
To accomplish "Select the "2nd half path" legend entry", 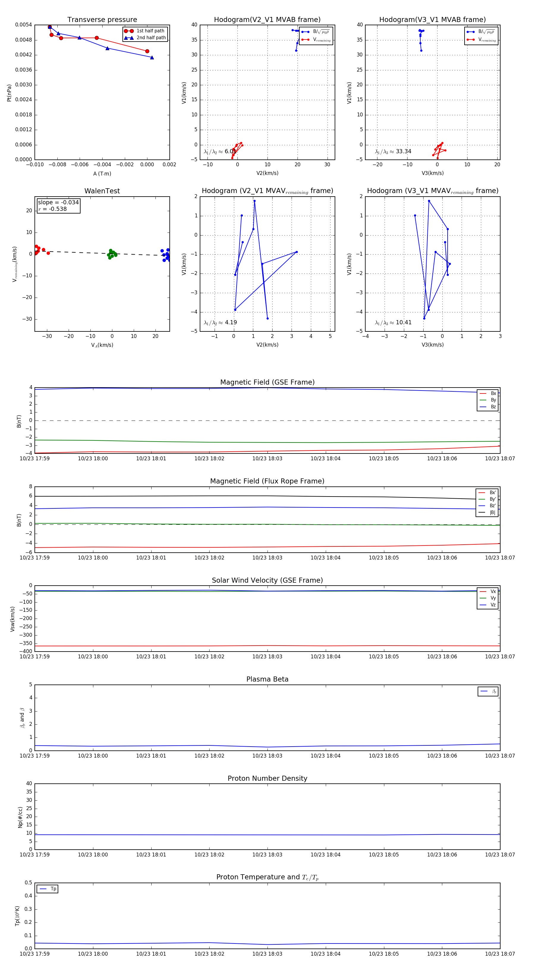I will (145, 38).
